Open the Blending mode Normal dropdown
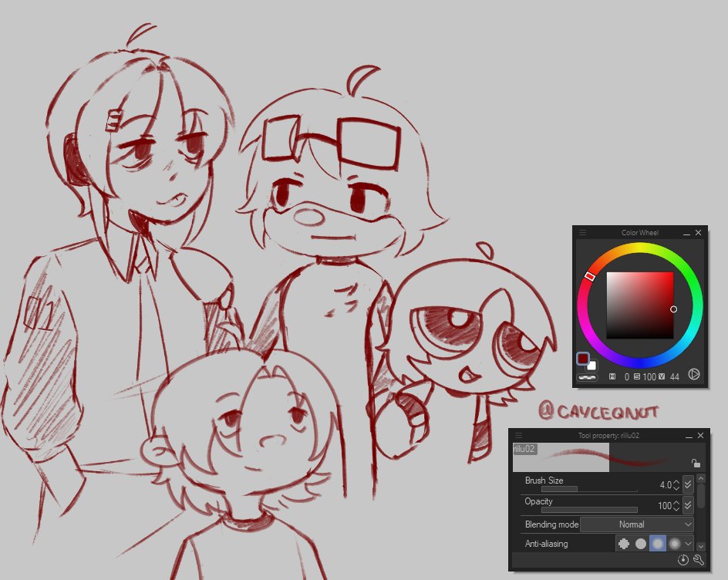 [636, 524]
